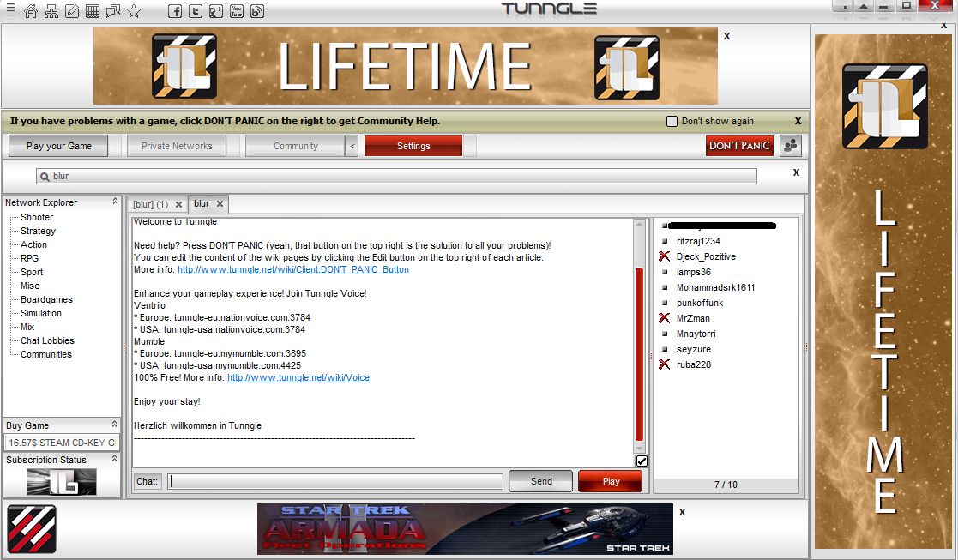Click the arrow button next to Community
Viewport: 958px width, 560px height.
pyautogui.click(x=352, y=147)
